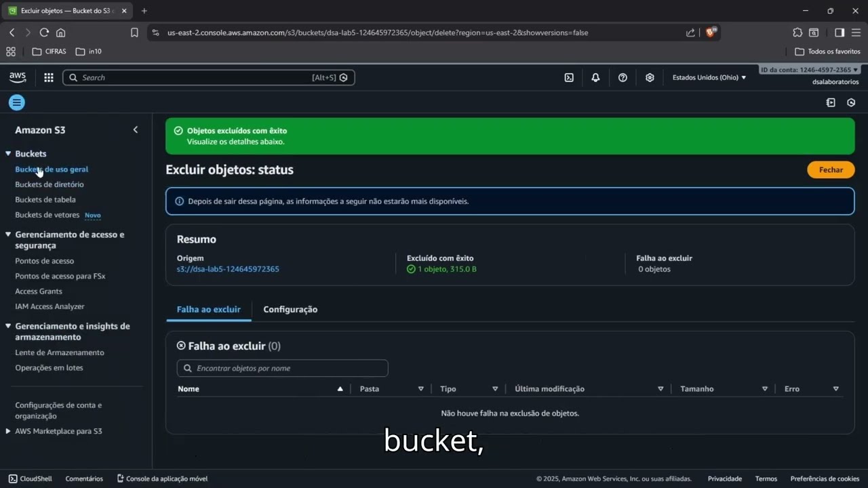Open browser extensions puzzle icon
The height and width of the screenshot is (488, 868).
(x=797, y=33)
